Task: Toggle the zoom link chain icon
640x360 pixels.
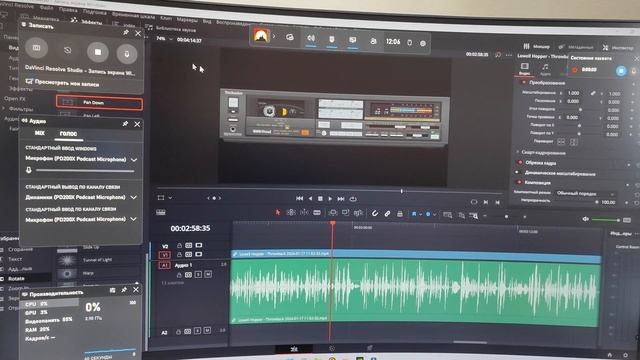Action: (593, 93)
